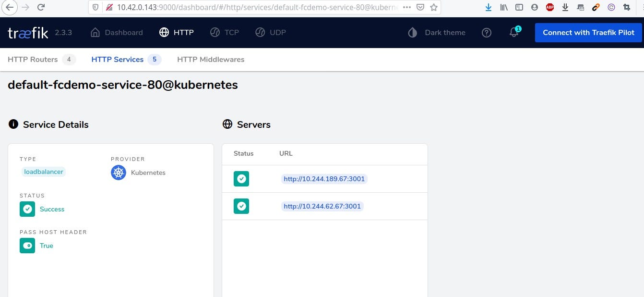Switch to the HTTP Middlewares tab
Screen dimensions: 644x297
211,60
